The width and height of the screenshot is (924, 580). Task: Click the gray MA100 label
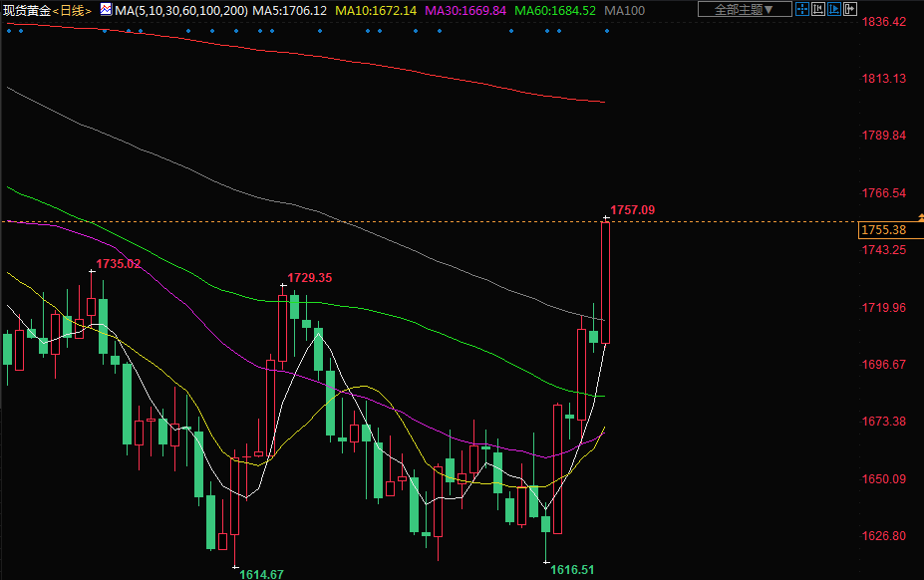[625, 10]
